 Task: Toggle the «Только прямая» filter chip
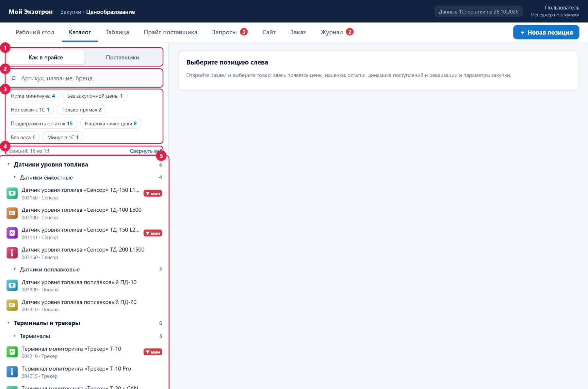[82, 110]
